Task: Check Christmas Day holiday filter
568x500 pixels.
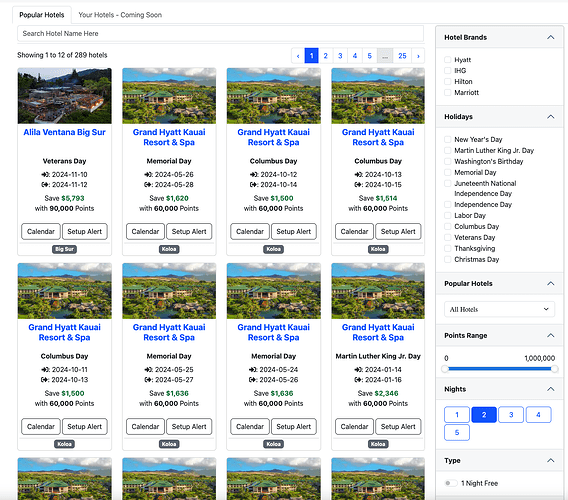Action: coord(448,259)
